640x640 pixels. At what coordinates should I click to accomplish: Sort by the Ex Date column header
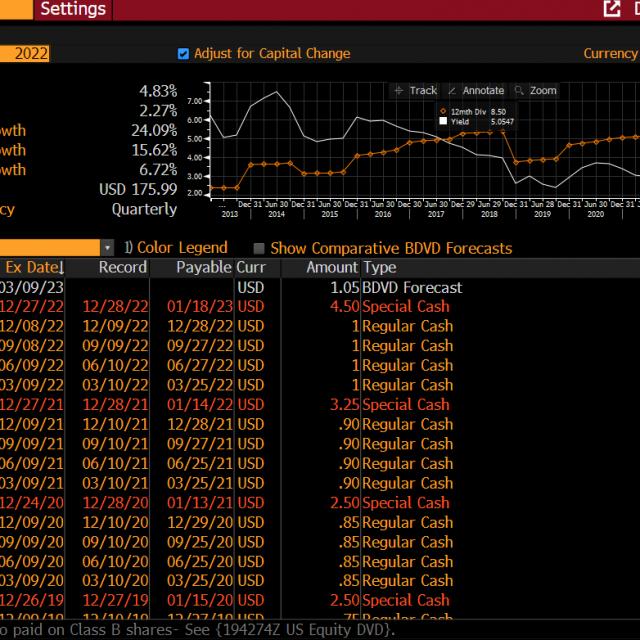click(33, 267)
